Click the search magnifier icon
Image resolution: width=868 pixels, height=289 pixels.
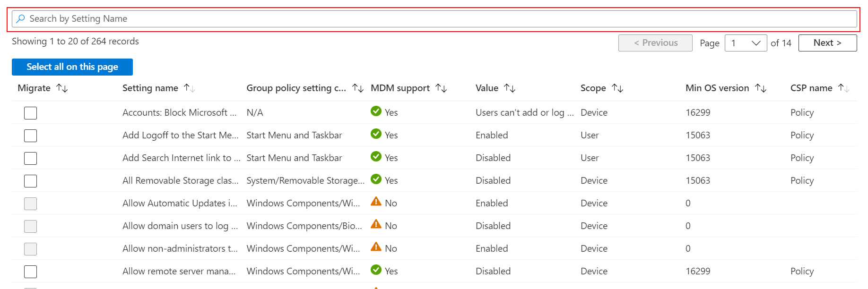(20, 19)
